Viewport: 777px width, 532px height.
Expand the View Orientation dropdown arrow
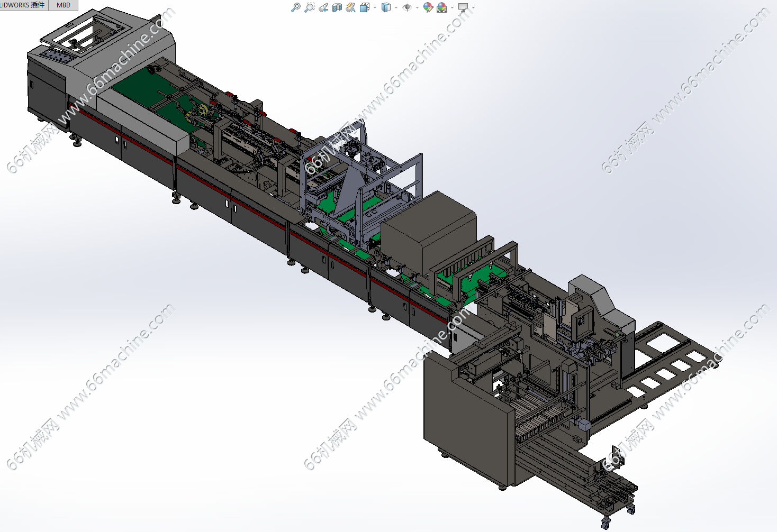375,7
